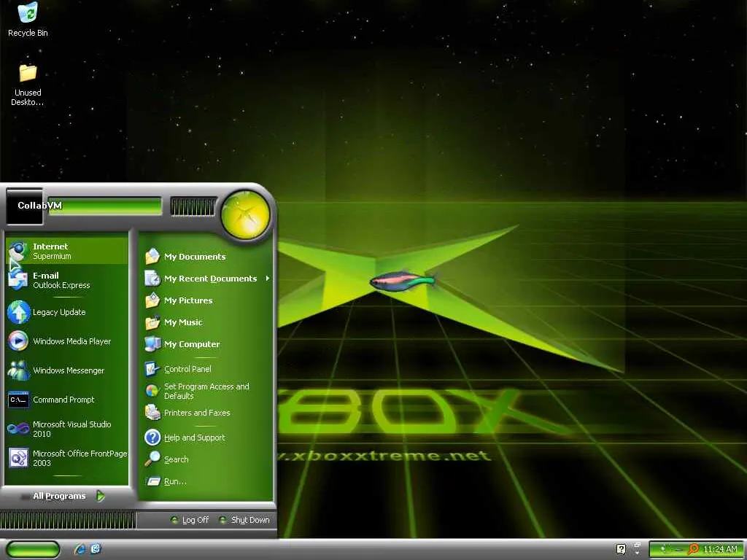This screenshot has width=747, height=560.
Task: Click the 11:24 AM taskbar clock
Action: coord(720,550)
